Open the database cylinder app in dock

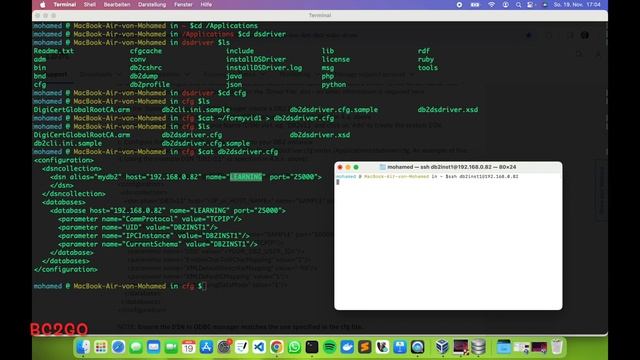478,347
